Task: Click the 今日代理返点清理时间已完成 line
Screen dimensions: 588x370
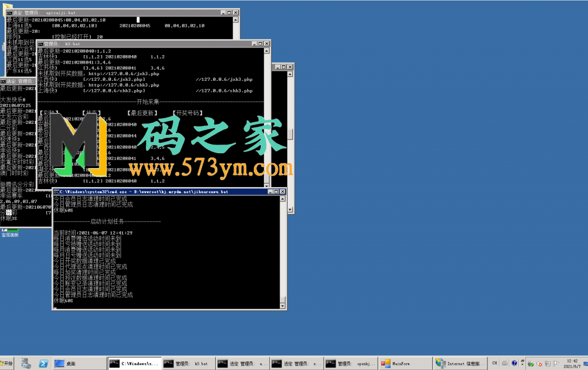Action: tap(90, 267)
